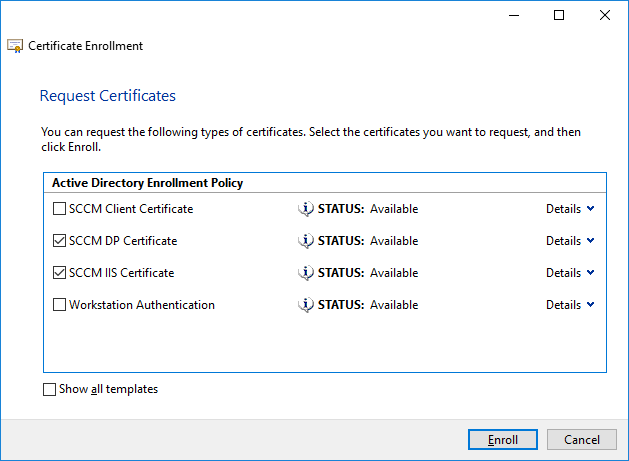
Task: Maximize the Certificate Enrollment window
Action: pyautogui.click(x=559, y=15)
